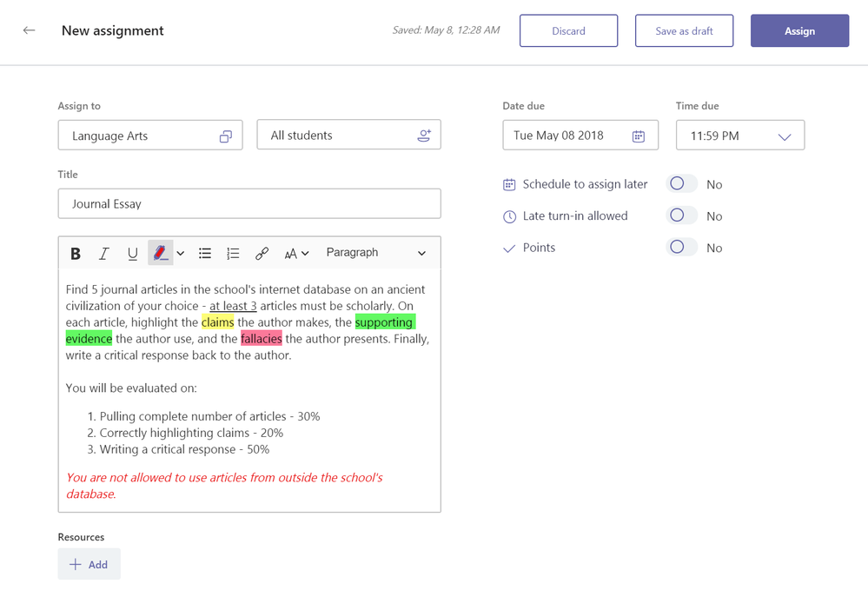Open the Paragraph style dropdown

coord(375,253)
